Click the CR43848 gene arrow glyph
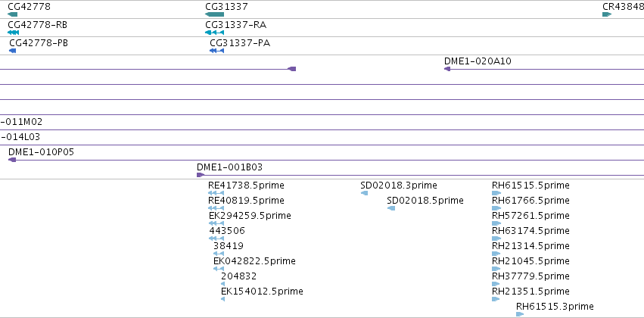 (x=607, y=14)
